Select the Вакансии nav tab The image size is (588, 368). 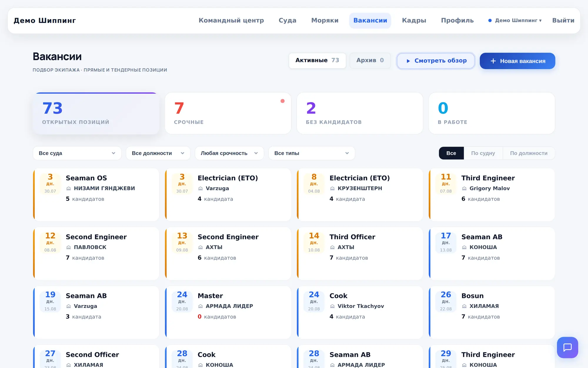click(370, 21)
